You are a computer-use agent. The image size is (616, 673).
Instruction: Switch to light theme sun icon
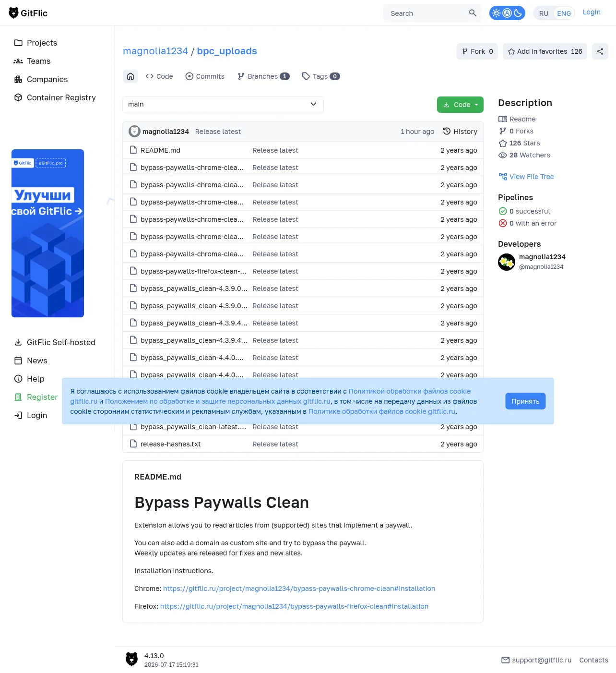(x=497, y=13)
